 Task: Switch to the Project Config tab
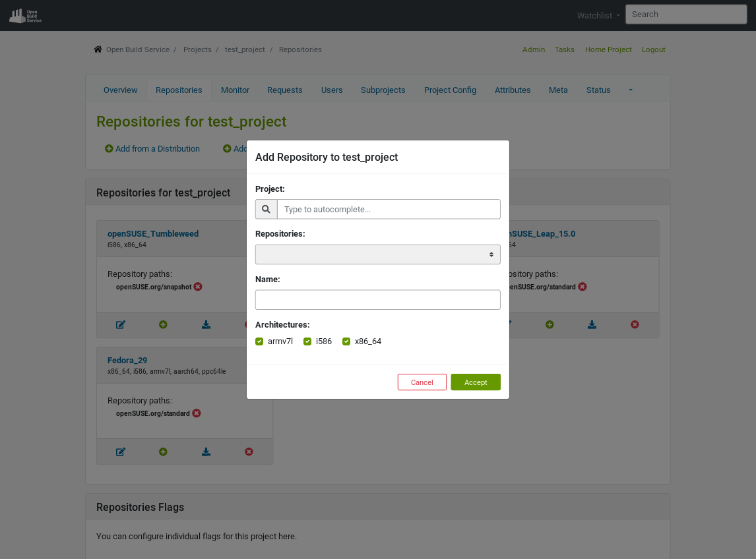pyautogui.click(x=450, y=90)
